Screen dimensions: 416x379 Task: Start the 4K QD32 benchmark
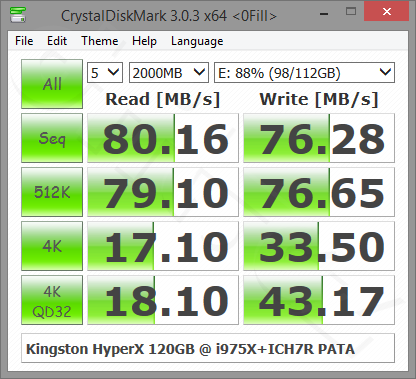point(52,300)
